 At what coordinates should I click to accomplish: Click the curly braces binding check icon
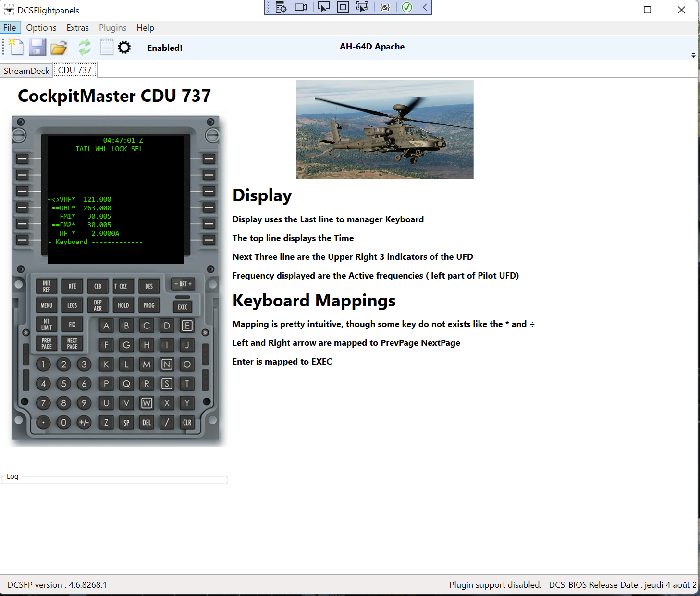point(385,7)
